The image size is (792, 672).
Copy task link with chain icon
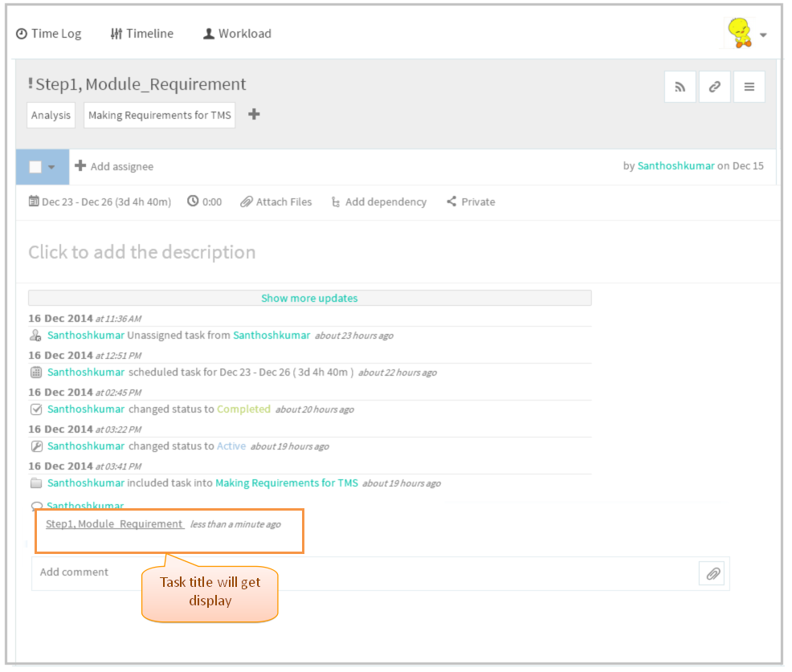coord(714,87)
